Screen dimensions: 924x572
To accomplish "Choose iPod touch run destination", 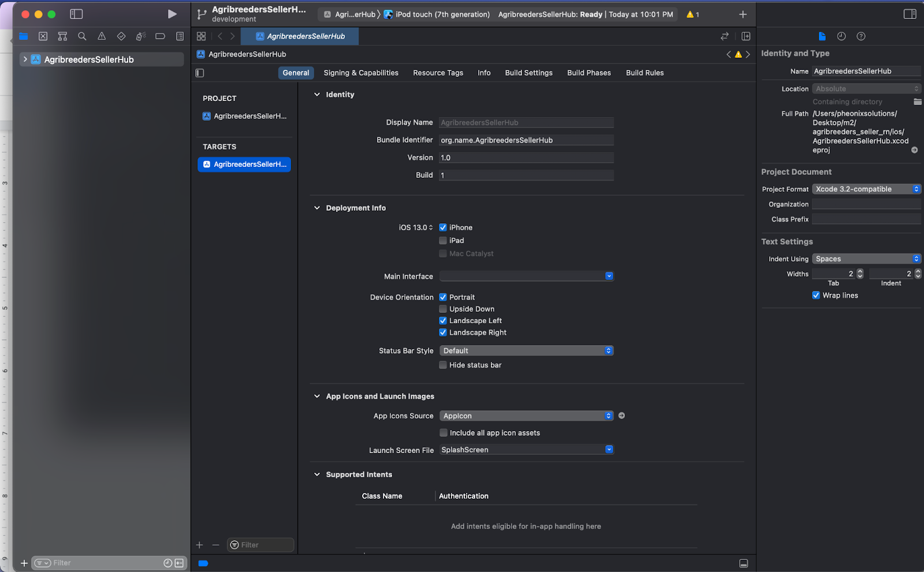I will tap(437, 14).
